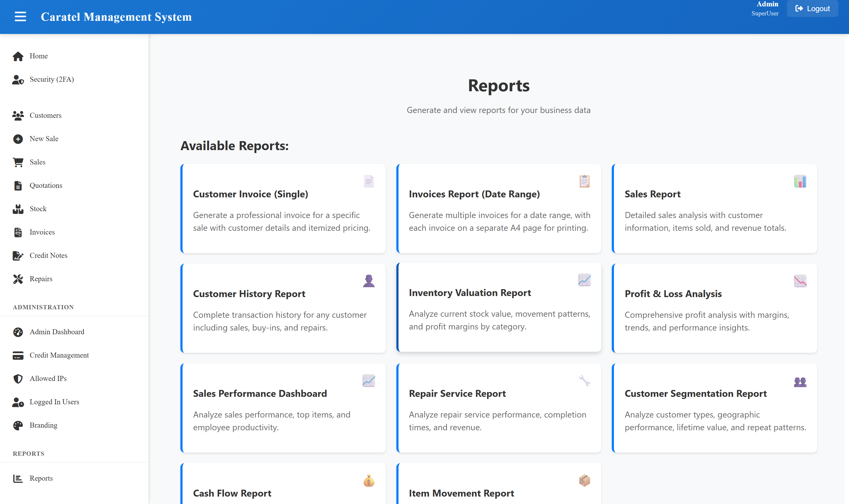Open Profit & Loss Analysis title
849x504 pixels.
tap(673, 294)
